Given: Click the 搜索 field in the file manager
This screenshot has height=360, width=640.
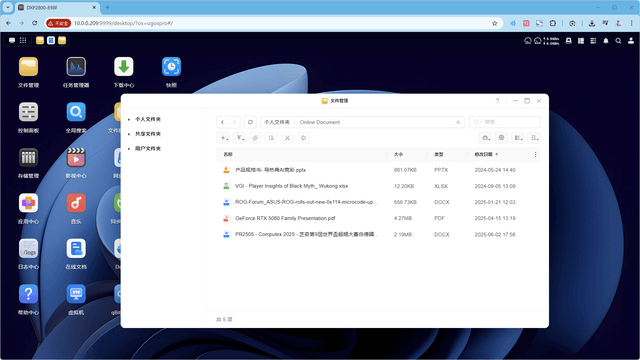Looking at the screenshot, I should [504, 122].
